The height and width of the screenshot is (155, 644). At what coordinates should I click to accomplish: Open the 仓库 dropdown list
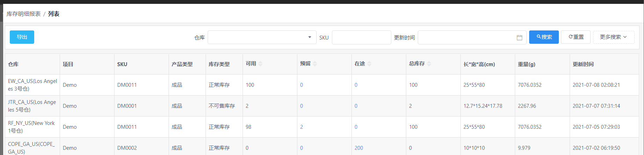(x=262, y=37)
